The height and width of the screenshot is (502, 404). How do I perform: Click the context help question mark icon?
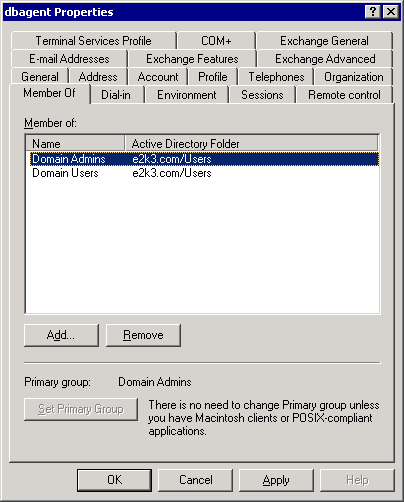pyautogui.click(x=373, y=12)
